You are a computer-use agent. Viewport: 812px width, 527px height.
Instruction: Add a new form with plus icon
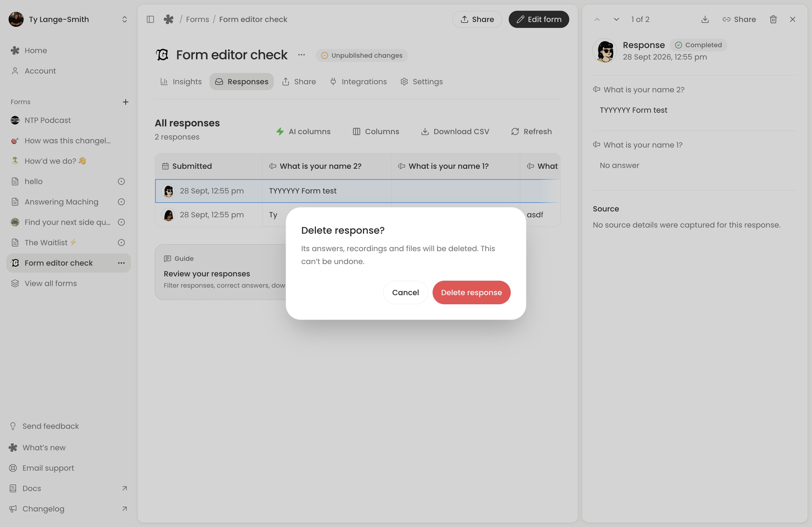(126, 102)
